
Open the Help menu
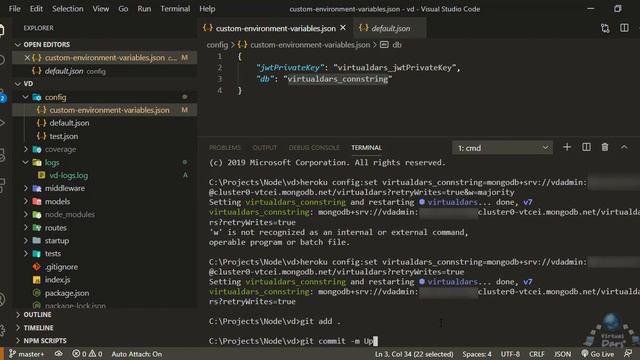point(207,9)
